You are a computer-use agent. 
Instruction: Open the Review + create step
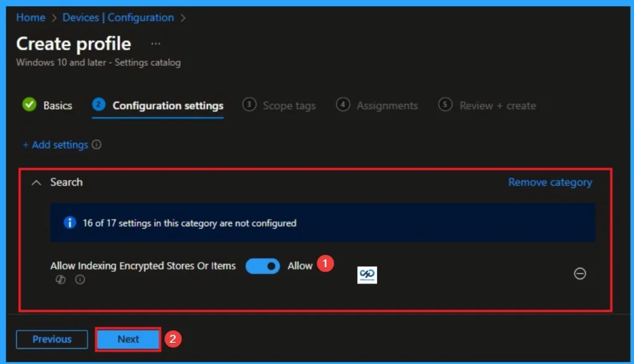pyautogui.click(x=495, y=105)
